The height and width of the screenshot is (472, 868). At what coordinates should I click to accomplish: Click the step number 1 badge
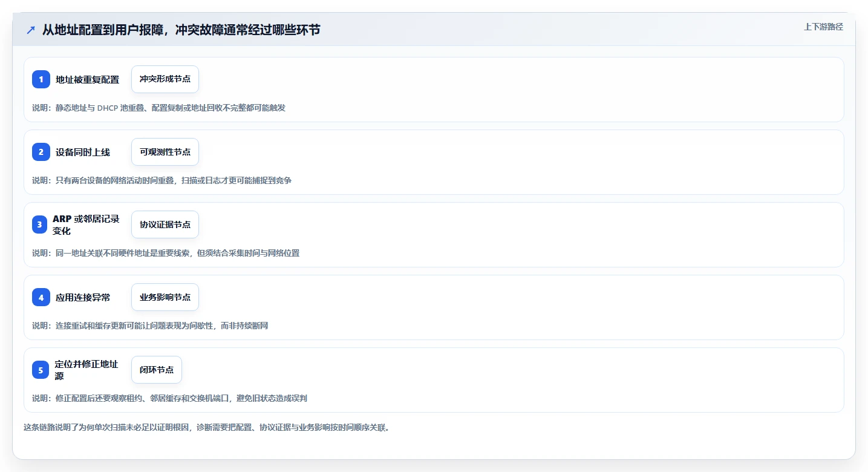click(x=41, y=79)
